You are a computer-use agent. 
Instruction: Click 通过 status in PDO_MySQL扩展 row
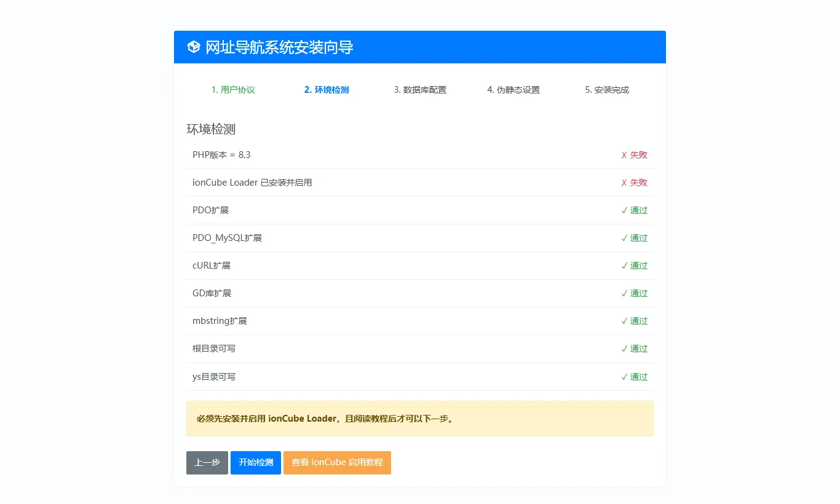click(x=634, y=238)
